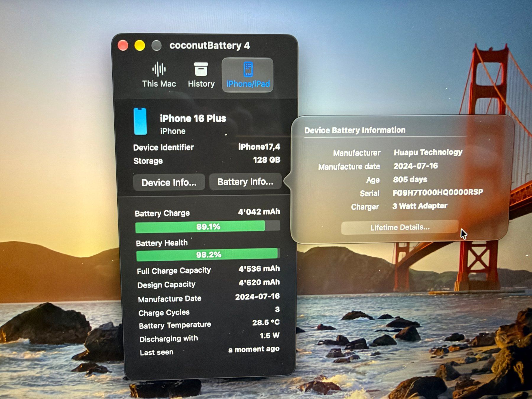Viewport: 532px width, 399px height.
Task: Select the iPhone/iPad tab
Action: [248, 75]
